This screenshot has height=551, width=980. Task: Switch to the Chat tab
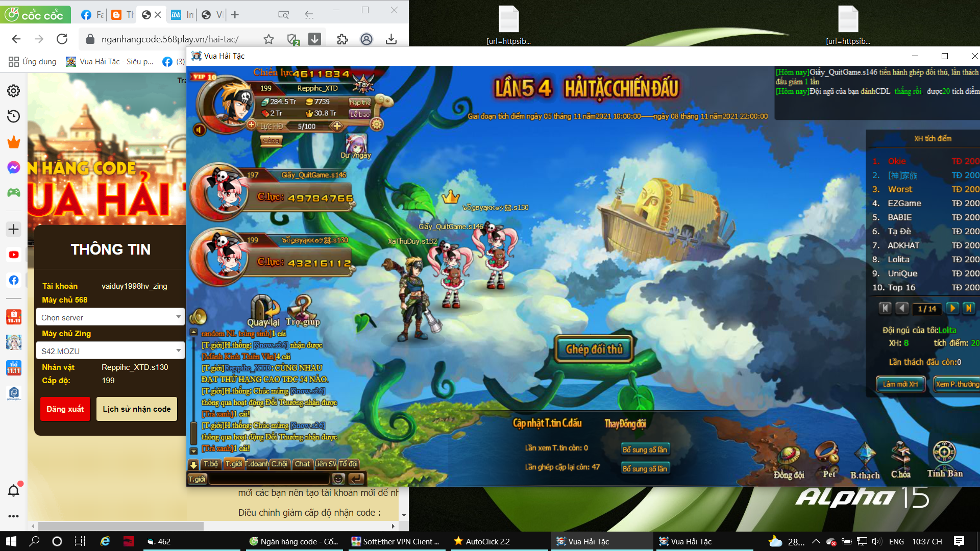pos(302,464)
